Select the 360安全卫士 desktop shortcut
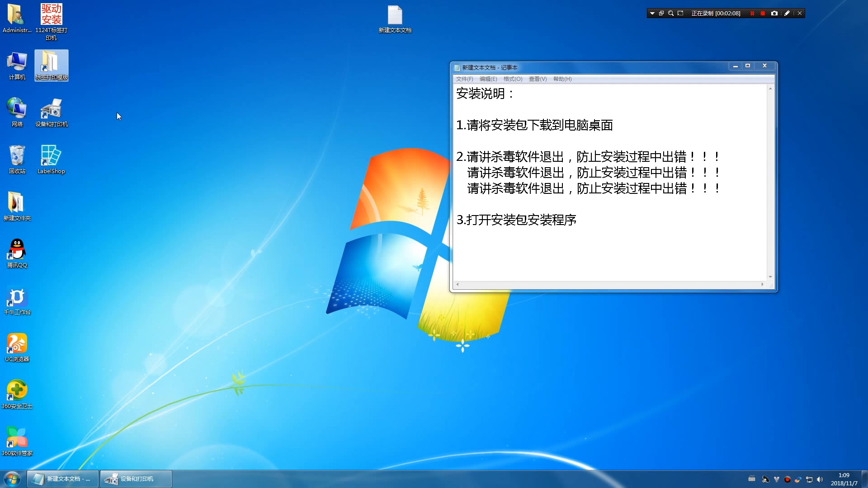868x488 pixels. pyautogui.click(x=17, y=394)
